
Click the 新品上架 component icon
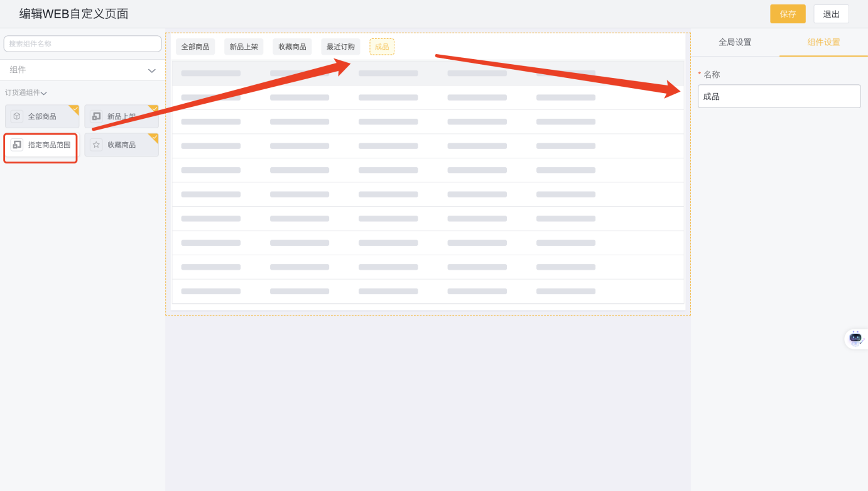tap(96, 116)
